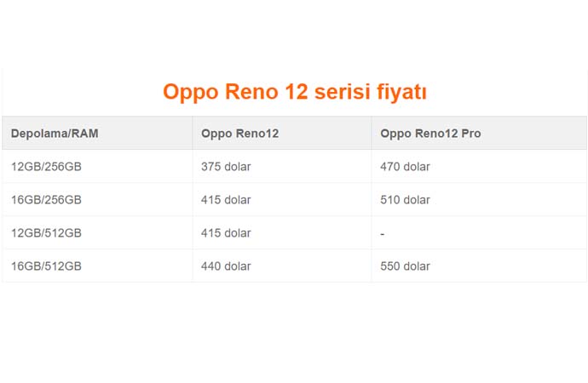Screen dimensions: 588x383
Task: Select Reno12 price for 16GB/256GB
Action: click(x=226, y=200)
